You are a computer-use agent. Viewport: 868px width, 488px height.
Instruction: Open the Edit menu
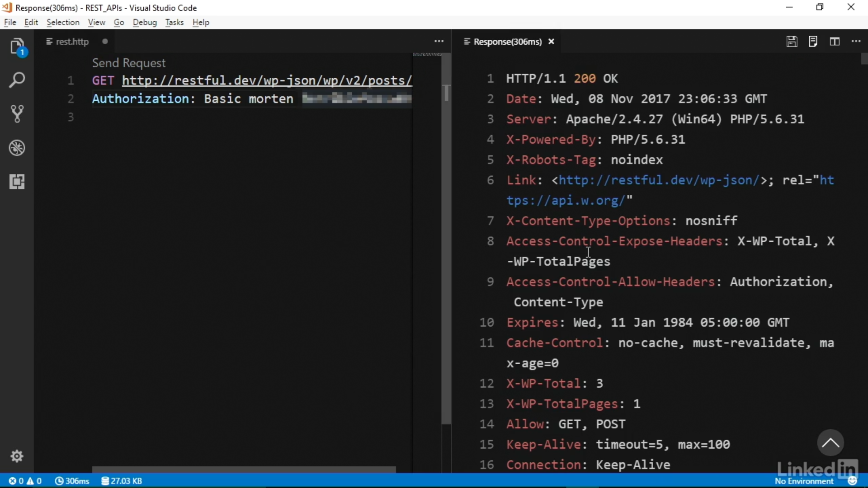[x=31, y=23]
